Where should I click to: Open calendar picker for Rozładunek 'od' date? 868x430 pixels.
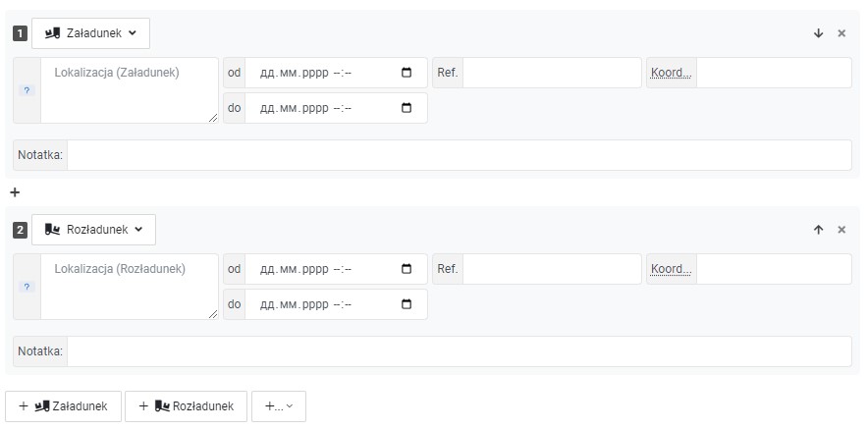click(x=407, y=269)
